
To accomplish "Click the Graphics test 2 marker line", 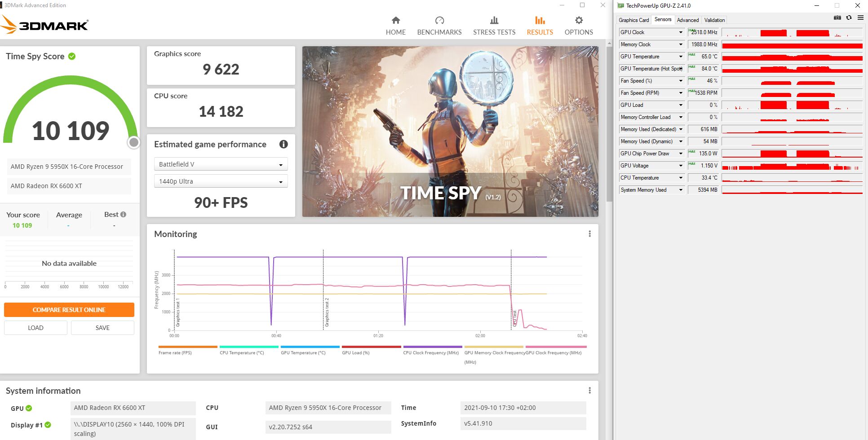I will [323, 290].
